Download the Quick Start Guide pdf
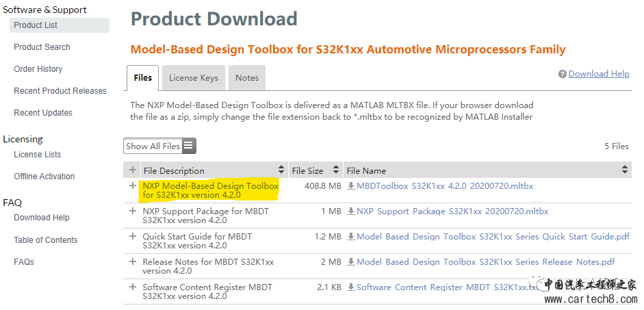Image resolution: width=644 pixels, height=310 pixels. point(493,237)
